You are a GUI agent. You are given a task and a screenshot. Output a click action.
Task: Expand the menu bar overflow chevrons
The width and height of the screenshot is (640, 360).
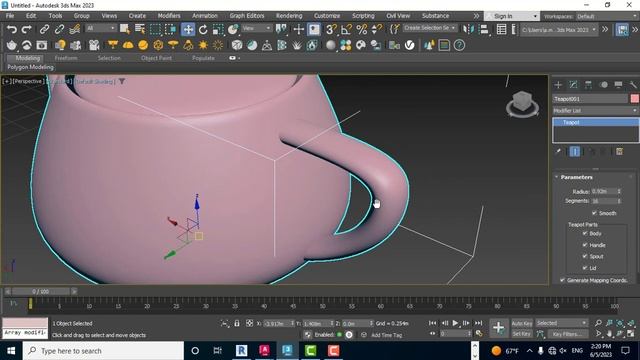tap(476, 16)
